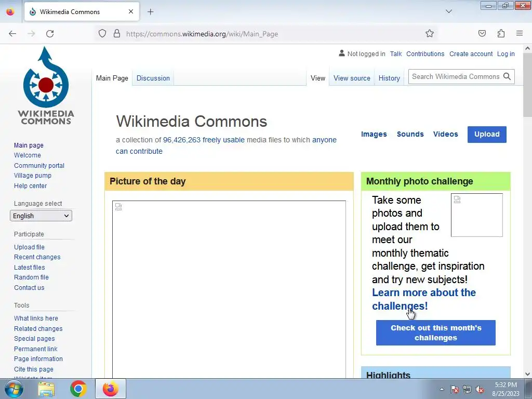Show hidden tray icons arrow

tap(442, 389)
